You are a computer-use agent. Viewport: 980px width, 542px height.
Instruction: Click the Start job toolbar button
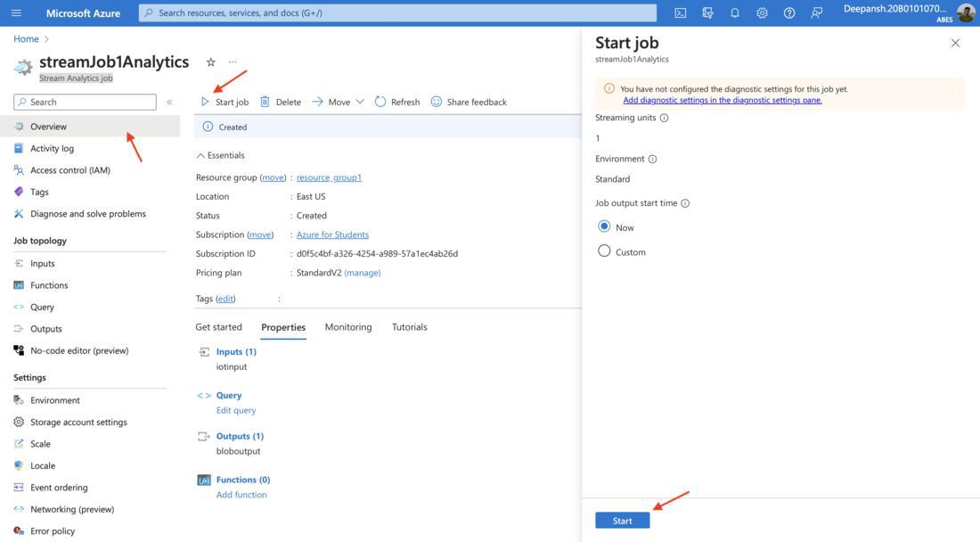coord(225,102)
